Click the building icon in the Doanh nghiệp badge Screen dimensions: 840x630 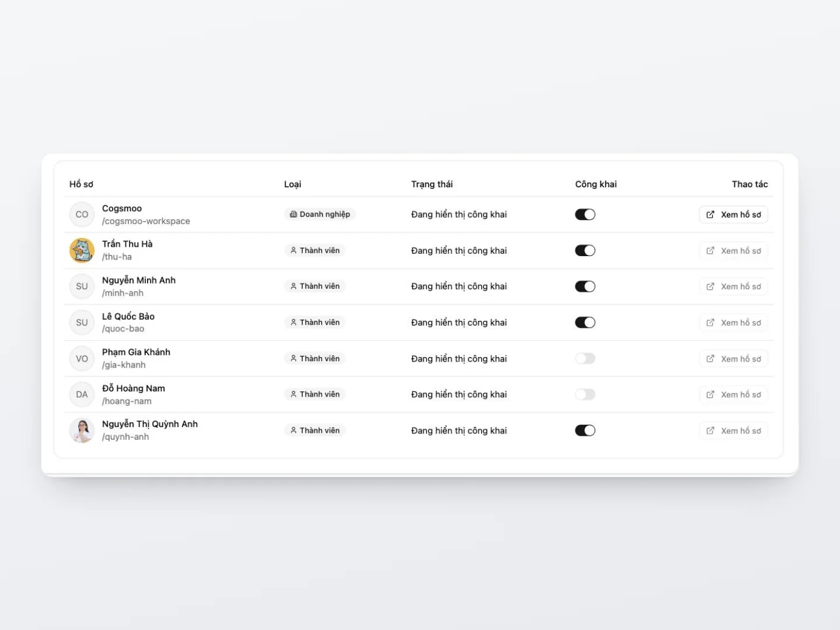click(x=293, y=215)
